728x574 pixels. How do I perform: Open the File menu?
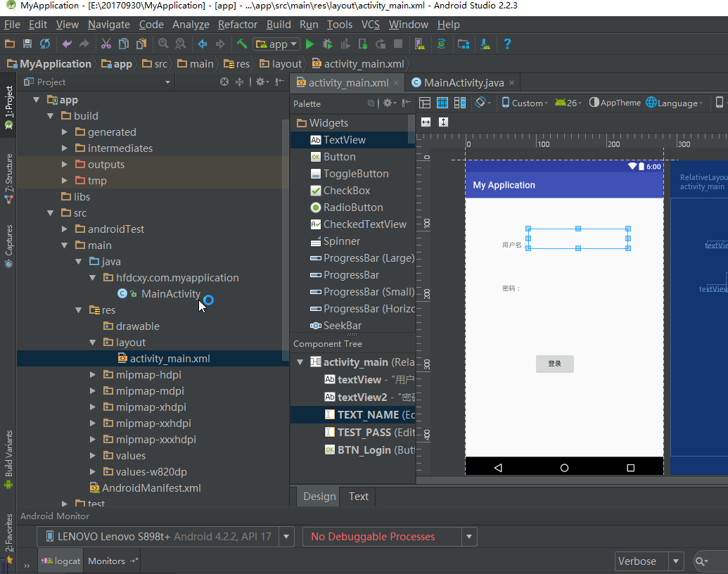point(12,25)
